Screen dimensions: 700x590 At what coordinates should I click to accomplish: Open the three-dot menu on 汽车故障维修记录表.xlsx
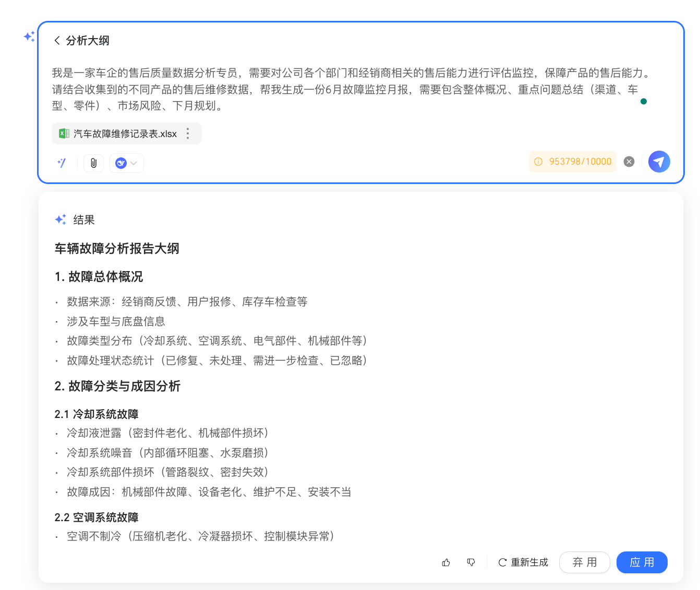click(187, 133)
